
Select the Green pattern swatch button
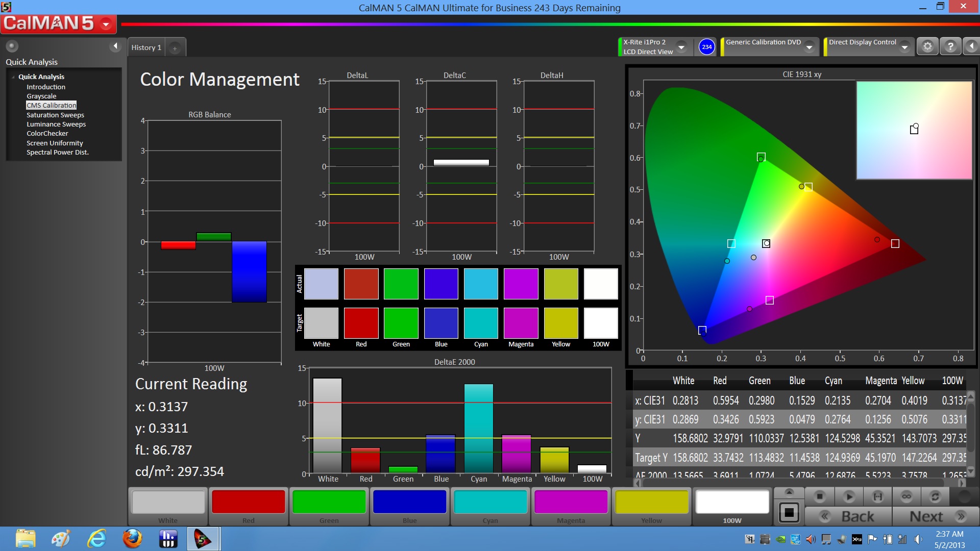[329, 507]
